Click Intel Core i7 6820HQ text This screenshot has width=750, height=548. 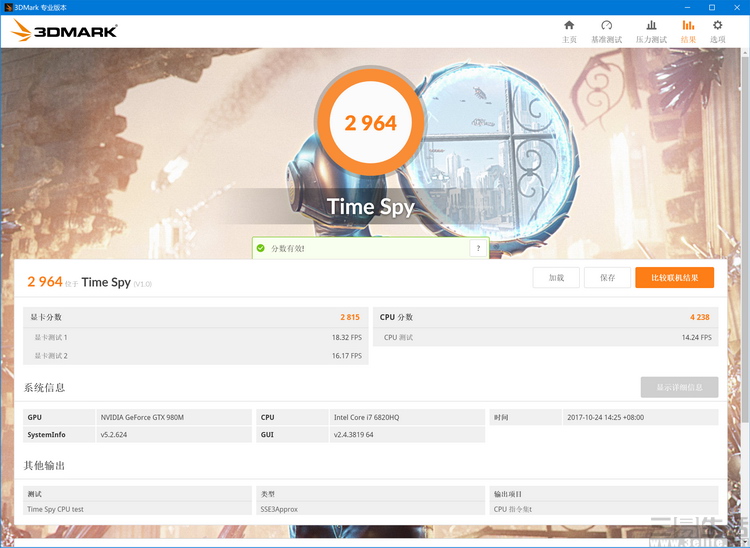(366, 417)
